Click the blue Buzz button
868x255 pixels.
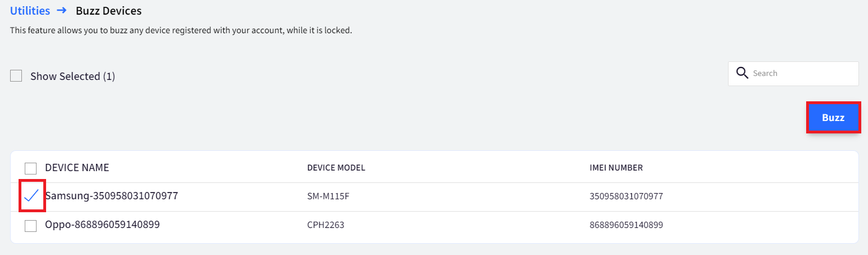tap(833, 118)
